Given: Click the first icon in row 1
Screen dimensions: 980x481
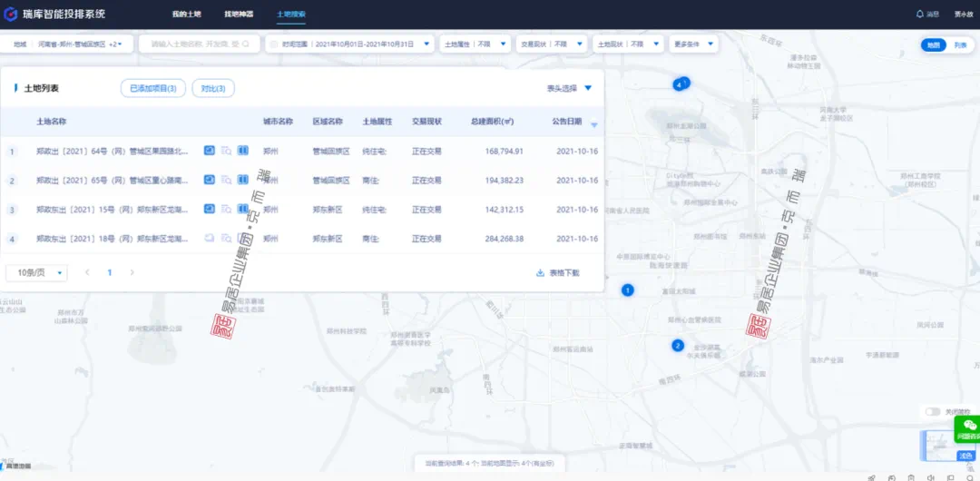Looking at the screenshot, I should [x=210, y=151].
